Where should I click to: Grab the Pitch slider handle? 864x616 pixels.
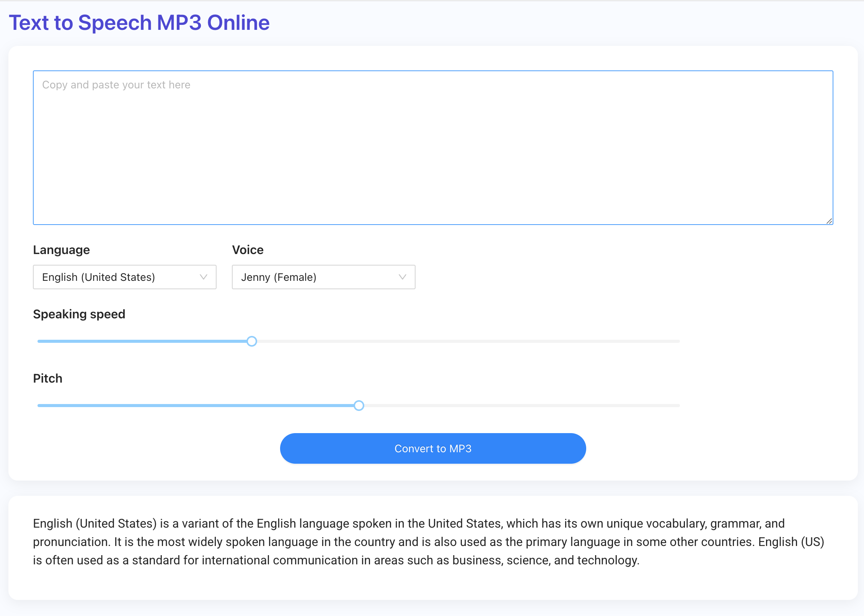pyautogui.click(x=359, y=406)
